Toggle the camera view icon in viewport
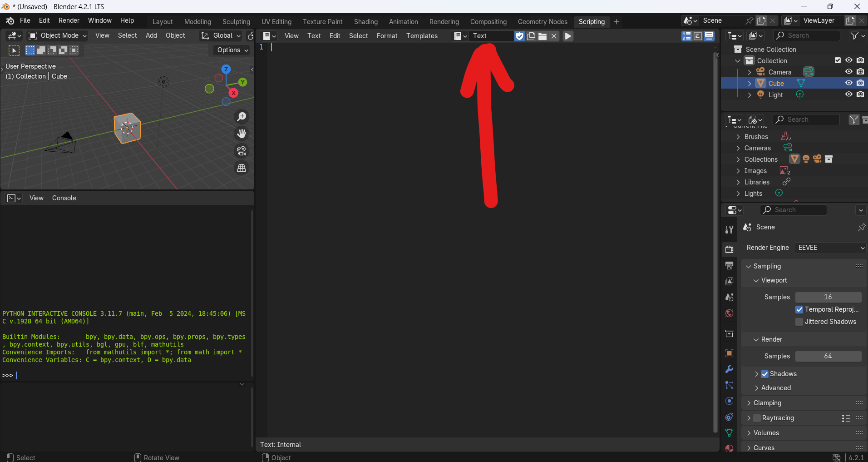The image size is (868, 462). pos(241,151)
